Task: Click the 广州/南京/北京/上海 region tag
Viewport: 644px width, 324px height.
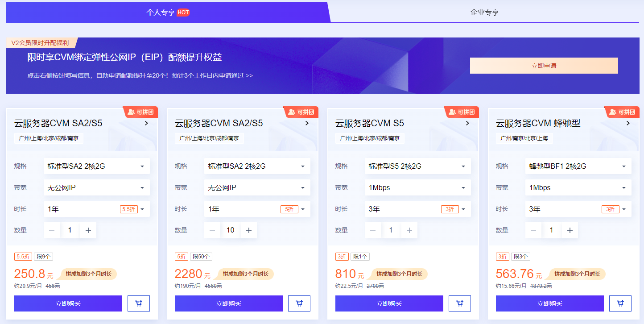Action: [x=524, y=138]
